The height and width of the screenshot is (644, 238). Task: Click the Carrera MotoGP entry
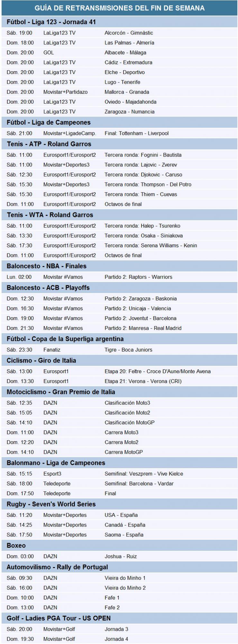pos(124,452)
